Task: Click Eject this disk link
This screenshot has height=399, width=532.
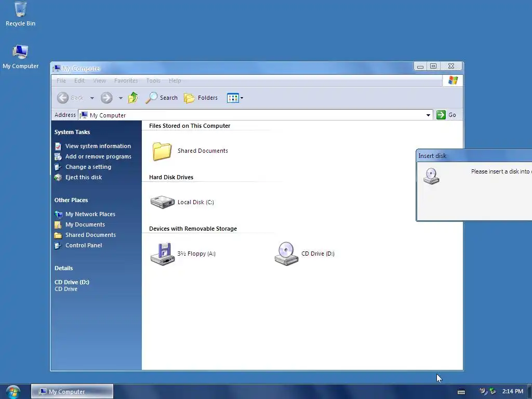Action: tap(84, 177)
